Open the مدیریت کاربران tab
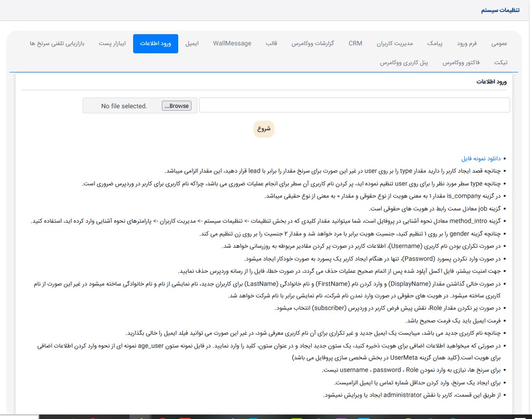Image resolution: width=532 pixels, height=419 pixels. click(x=395, y=44)
